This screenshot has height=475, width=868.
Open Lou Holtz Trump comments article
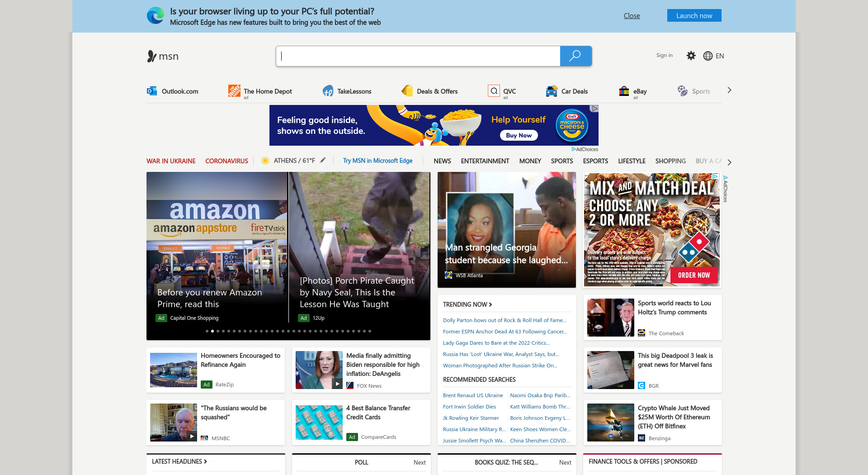652,318
